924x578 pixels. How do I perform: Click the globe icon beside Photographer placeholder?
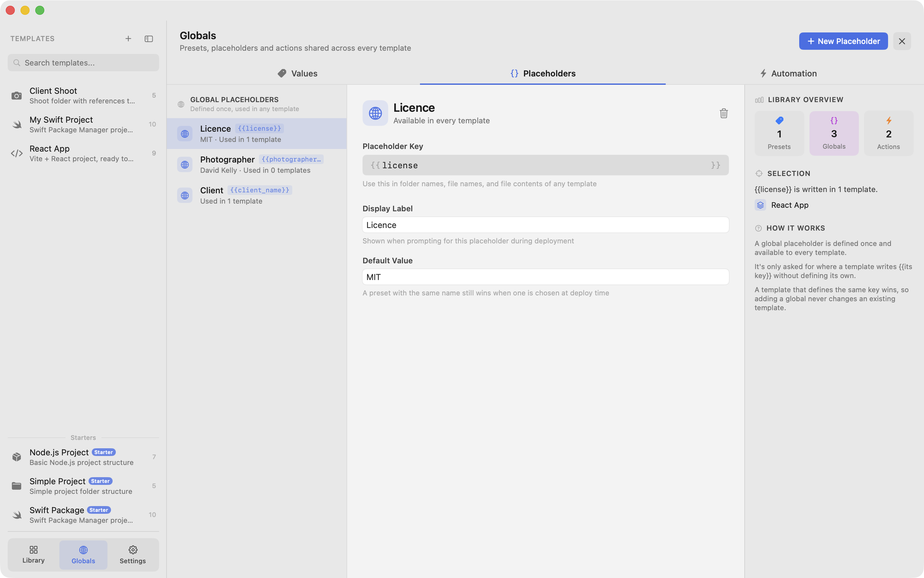pyautogui.click(x=185, y=164)
